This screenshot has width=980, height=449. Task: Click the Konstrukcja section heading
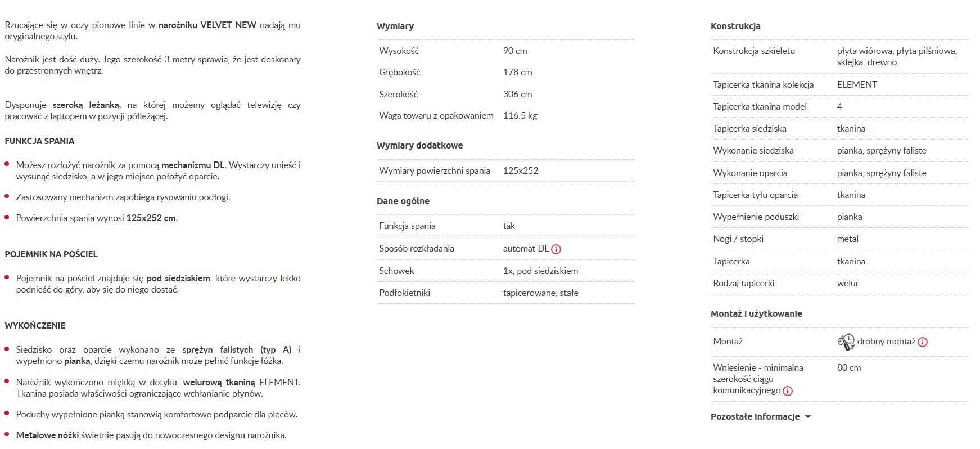[x=735, y=26]
